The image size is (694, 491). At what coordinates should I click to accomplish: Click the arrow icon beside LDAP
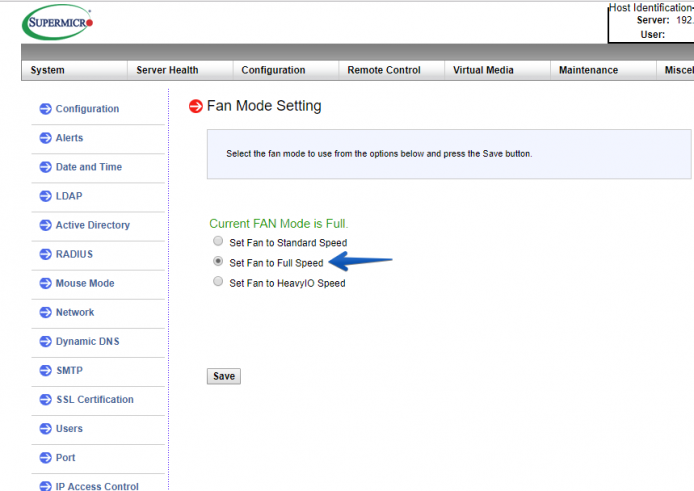coord(46,196)
